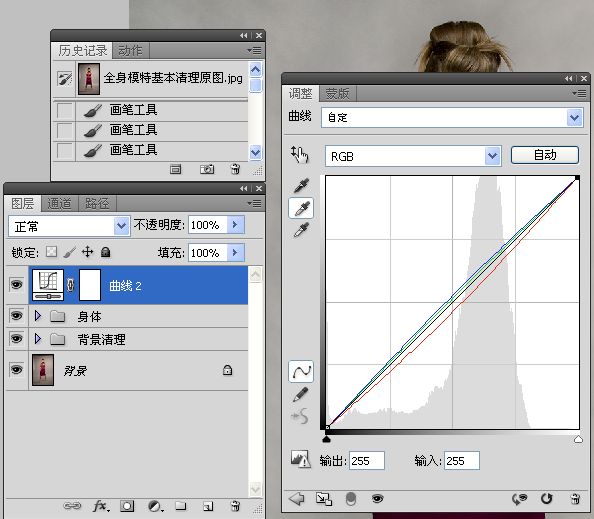Choose the pencil draw-curve tool

[301, 395]
